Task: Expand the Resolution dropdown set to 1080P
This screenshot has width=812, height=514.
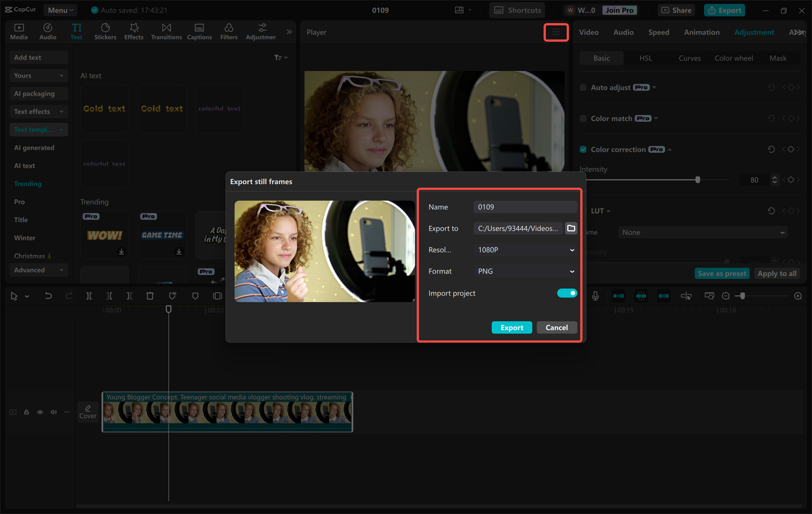Action: 525,249
